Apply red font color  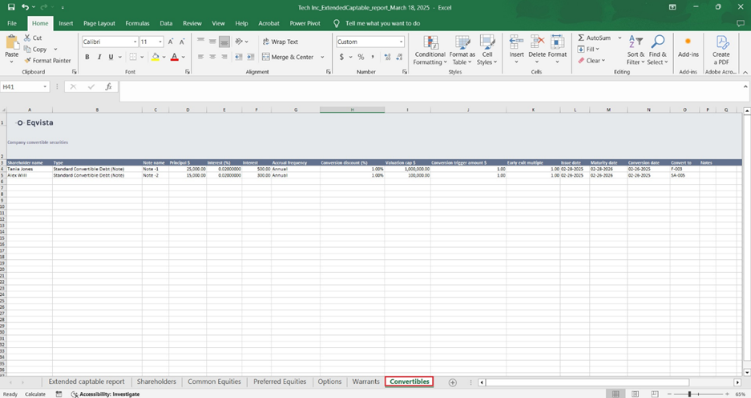pos(174,57)
